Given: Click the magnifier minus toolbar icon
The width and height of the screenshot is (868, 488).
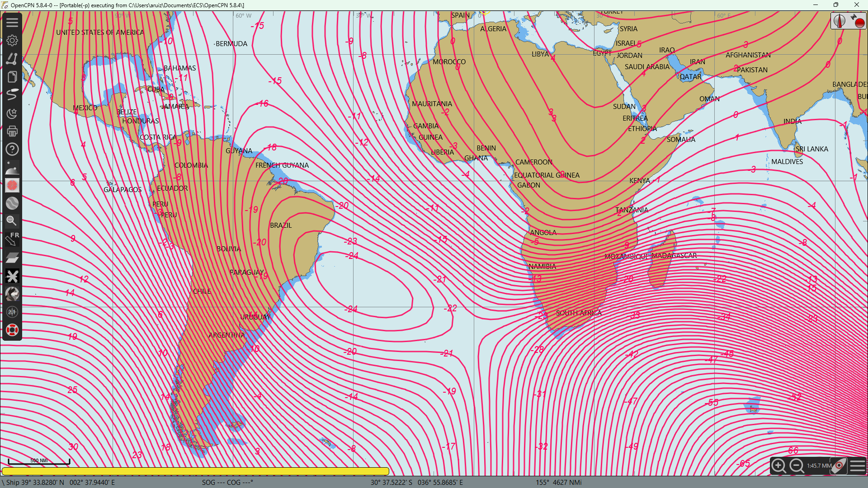Looking at the screenshot, I should [x=12, y=221].
